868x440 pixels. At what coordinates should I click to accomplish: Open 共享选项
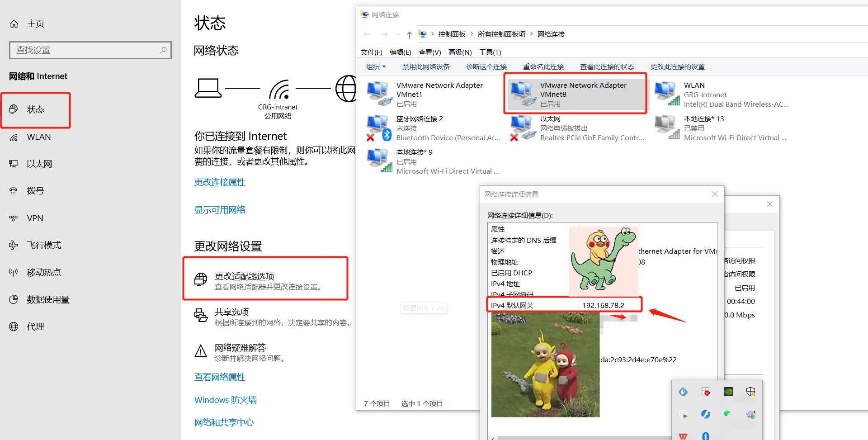[273, 317]
